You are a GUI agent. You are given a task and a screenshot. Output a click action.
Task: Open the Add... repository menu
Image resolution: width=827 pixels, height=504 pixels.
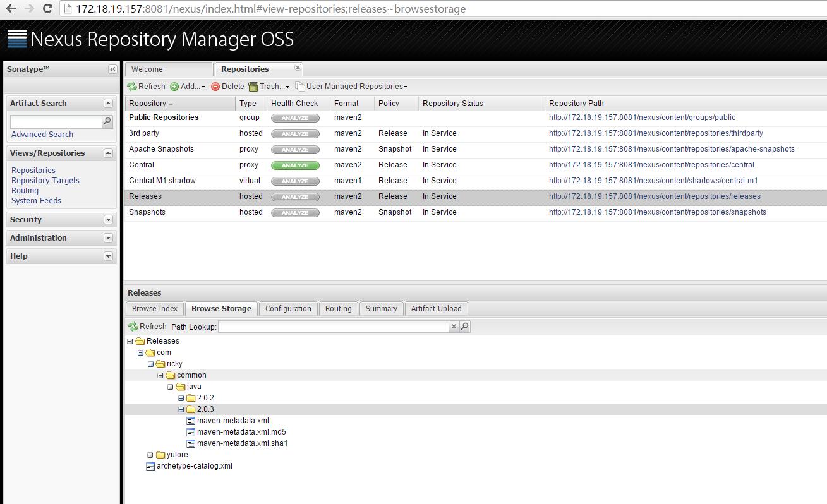click(188, 87)
